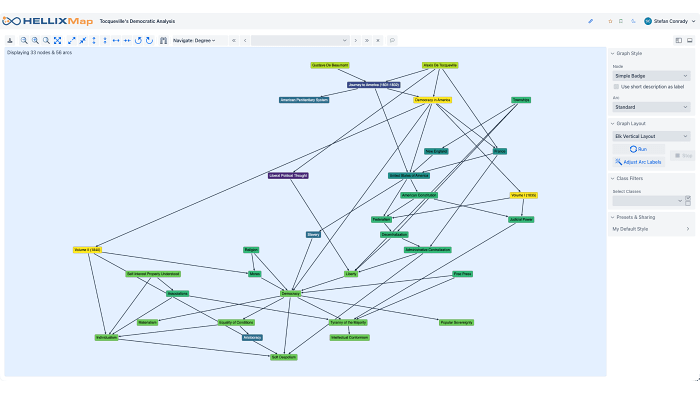Click the compress vertically arrows icon

click(105, 41)
